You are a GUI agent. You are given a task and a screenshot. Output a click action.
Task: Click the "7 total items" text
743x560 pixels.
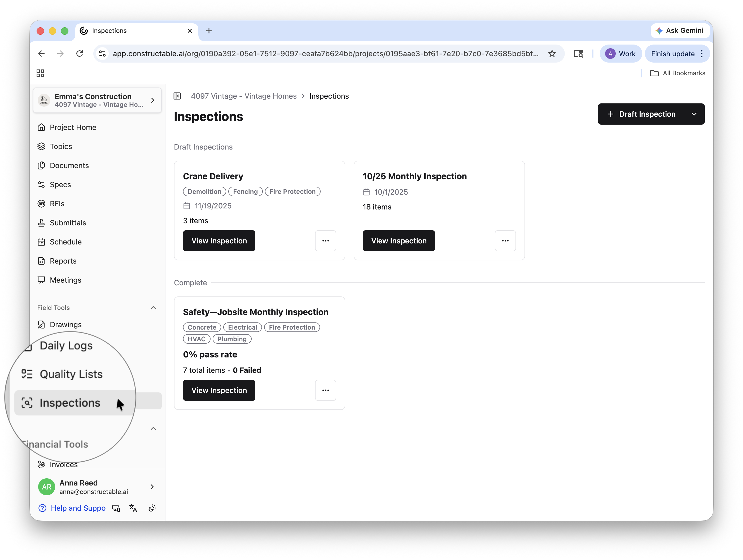[x=204, y=370]
